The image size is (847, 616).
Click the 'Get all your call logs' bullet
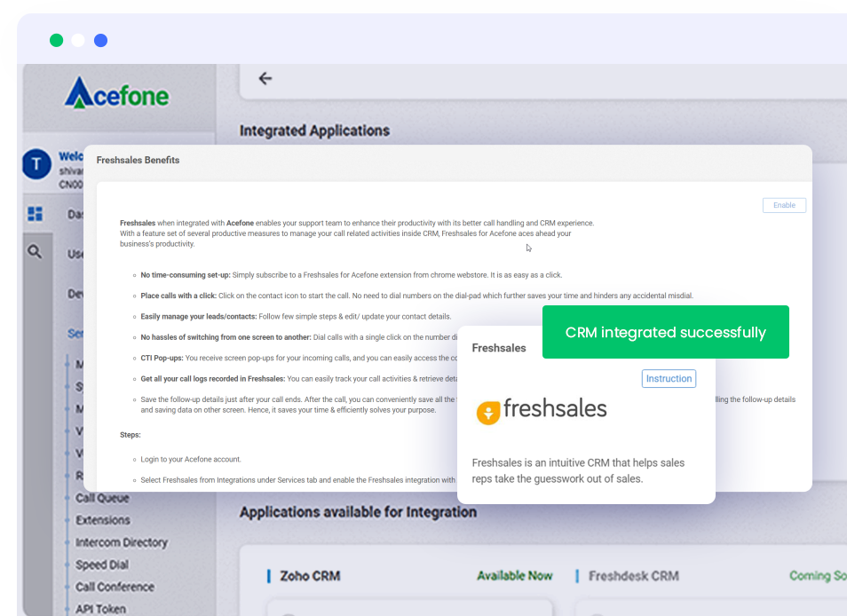click(x=298, y=379)
